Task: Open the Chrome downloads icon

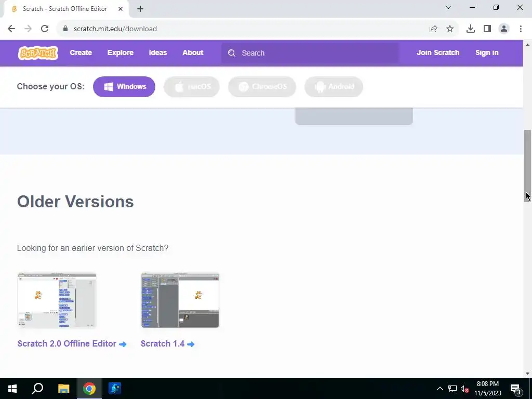Action: [471, 29]
